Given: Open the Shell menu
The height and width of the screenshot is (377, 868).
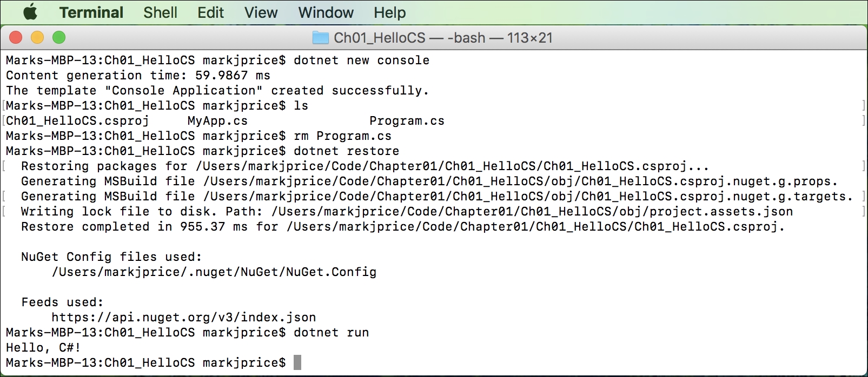Looking at the screenshot, I should point(160,12).
